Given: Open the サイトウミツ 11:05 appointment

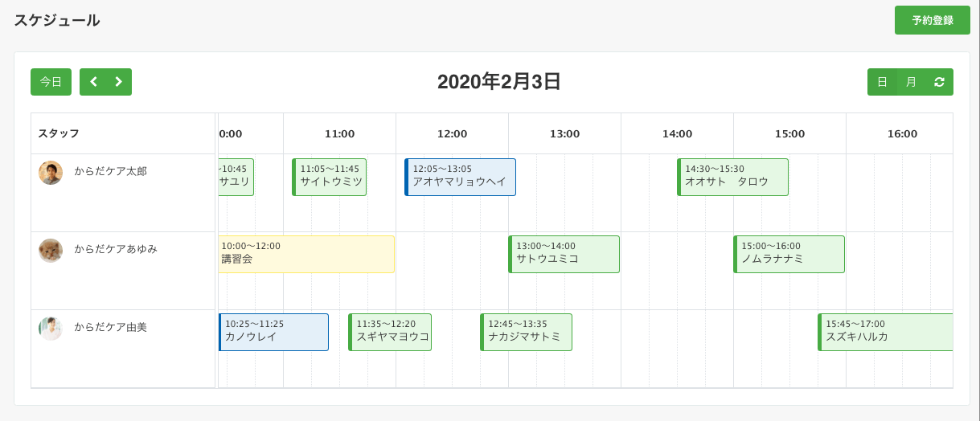Looking at the screenshot, I should click(x=330, y=177).
